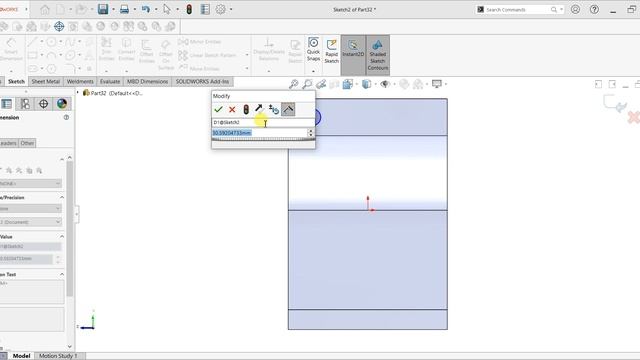The image size is (640, 360).
Task: Click Quick Snaps button
Action: 313,49
